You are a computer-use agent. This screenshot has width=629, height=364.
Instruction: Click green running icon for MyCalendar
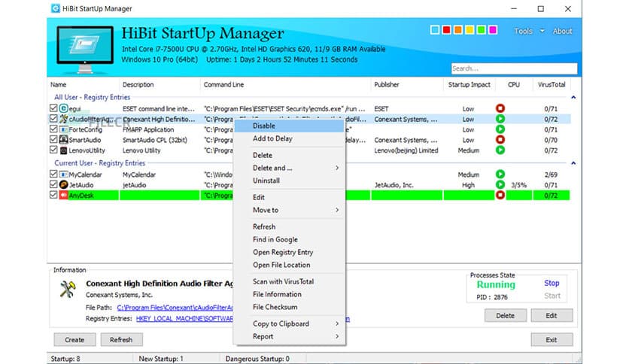tap(500, 174)
